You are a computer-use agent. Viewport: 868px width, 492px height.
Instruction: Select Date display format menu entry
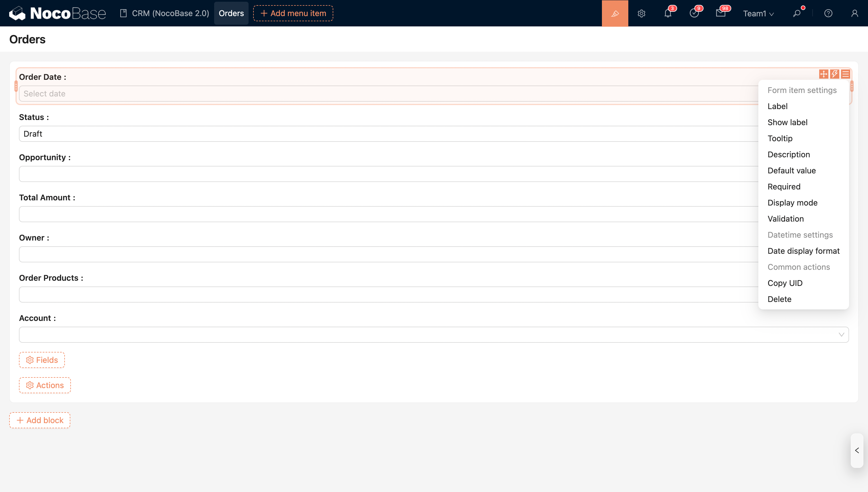[803, 251]
